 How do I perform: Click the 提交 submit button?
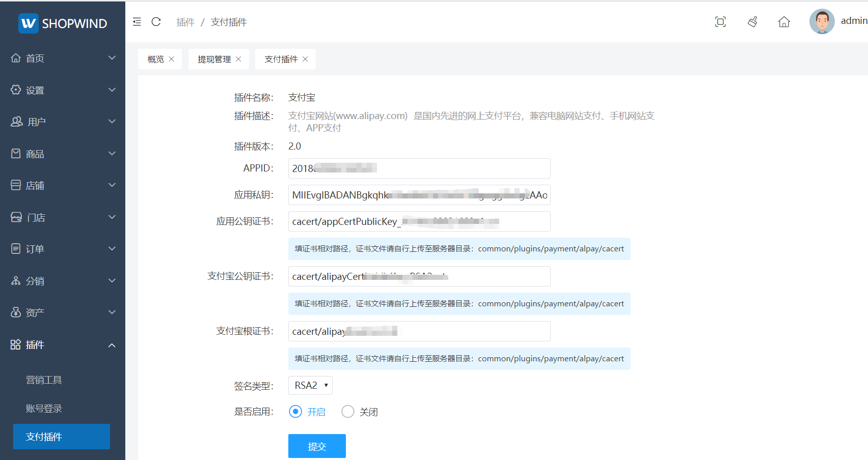tap(317, 446)
